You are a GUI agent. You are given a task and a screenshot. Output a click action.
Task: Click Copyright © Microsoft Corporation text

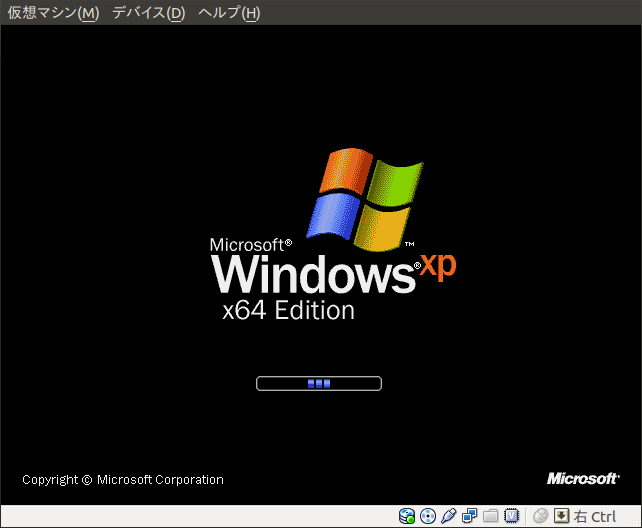(x=123, y=480)
